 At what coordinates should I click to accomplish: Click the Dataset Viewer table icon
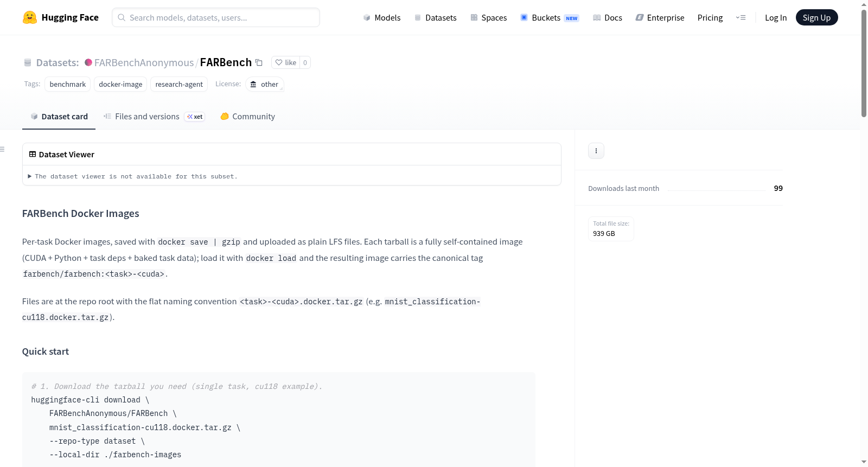pyautogui.click(x=33, y=155)
